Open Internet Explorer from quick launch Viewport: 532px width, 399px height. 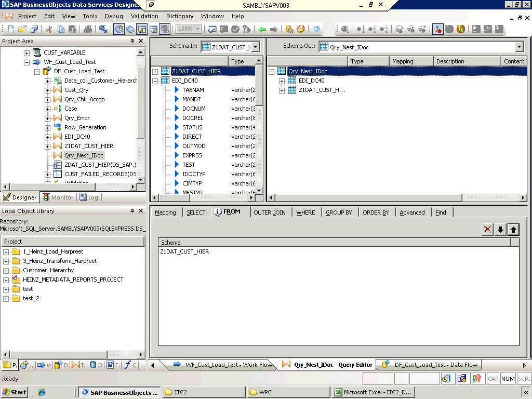click(x=42, y=392)
